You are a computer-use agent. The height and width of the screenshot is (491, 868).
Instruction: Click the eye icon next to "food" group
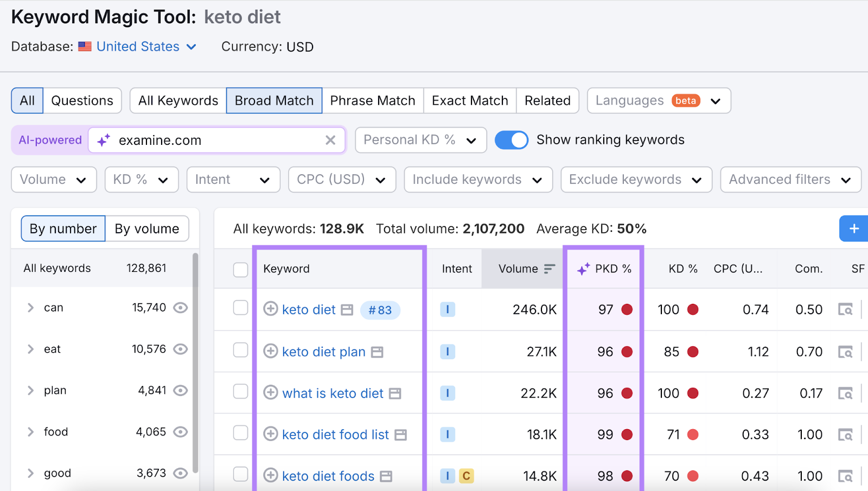click(x=181, y=431)
